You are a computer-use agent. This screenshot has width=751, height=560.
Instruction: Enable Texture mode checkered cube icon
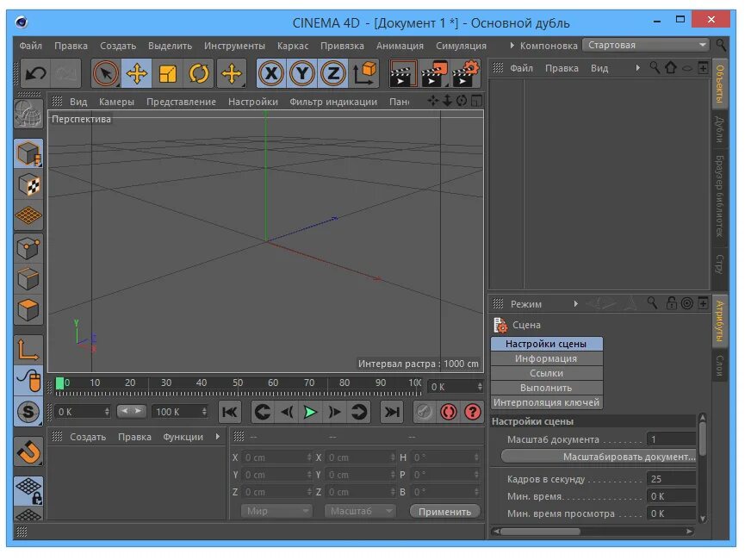pyautogui.click(x=28, y=184)
